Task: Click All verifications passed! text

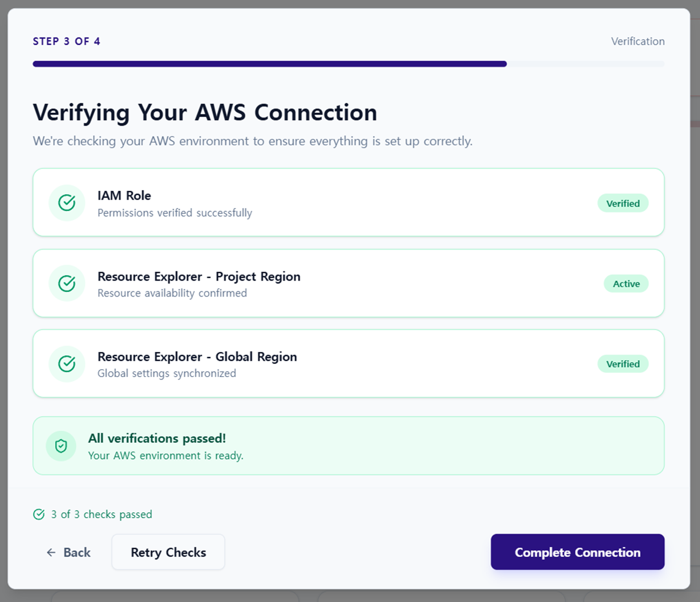Action: coord(157,438)
